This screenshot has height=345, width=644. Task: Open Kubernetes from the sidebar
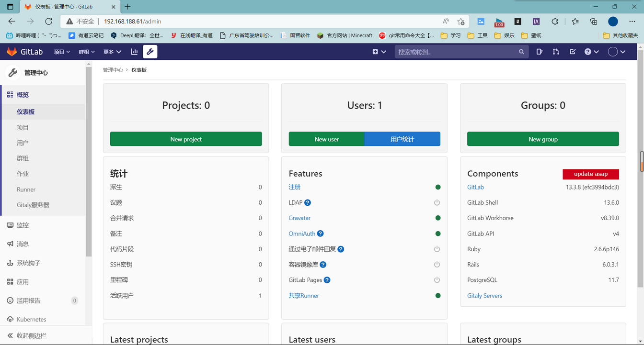31,319
